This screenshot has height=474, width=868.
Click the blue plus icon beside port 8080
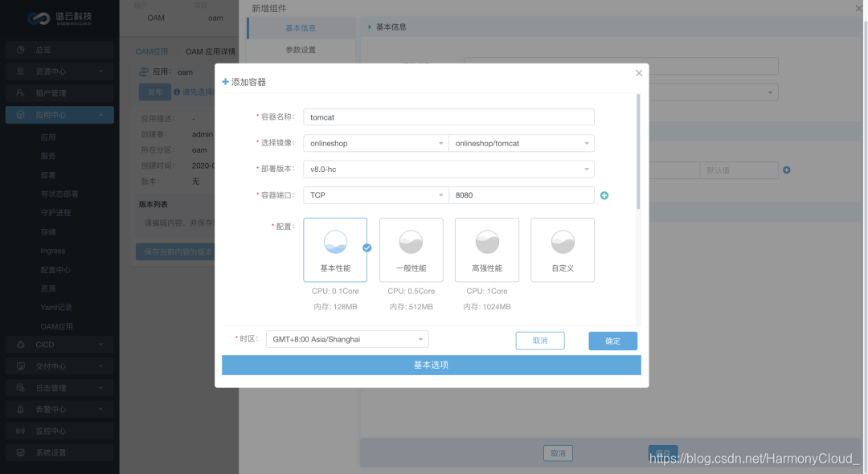tap(604, 195)
